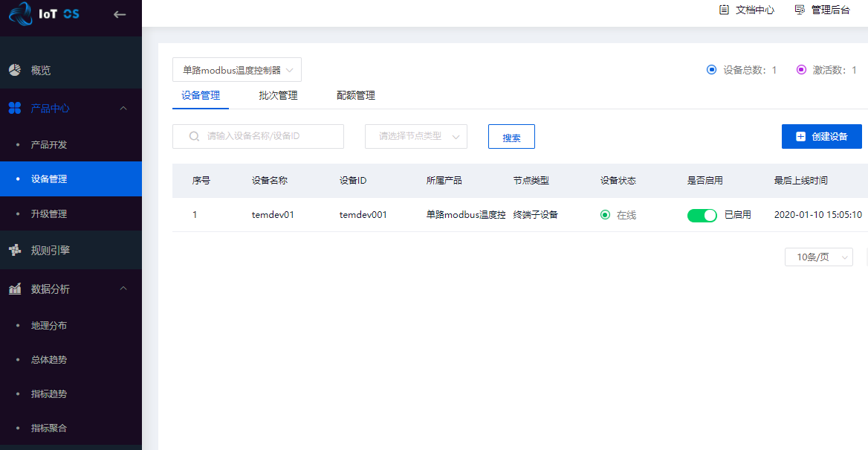Click the 搜索 button
Image resolution: width=868 pixels, height=450 pixels.
[511, 137]
